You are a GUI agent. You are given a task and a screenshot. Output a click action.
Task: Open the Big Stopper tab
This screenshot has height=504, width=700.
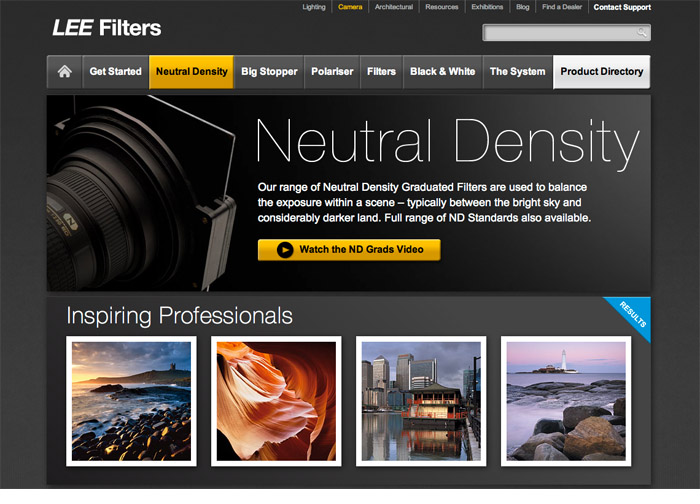[269, 72]
